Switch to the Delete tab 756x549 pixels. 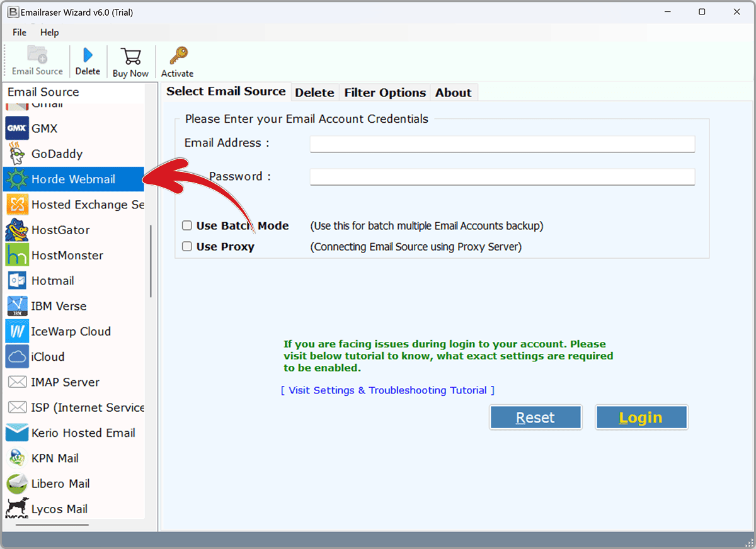point(314,93)
